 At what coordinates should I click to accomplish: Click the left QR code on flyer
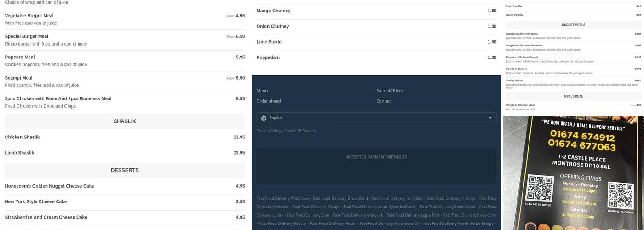[x=540, y=189]
